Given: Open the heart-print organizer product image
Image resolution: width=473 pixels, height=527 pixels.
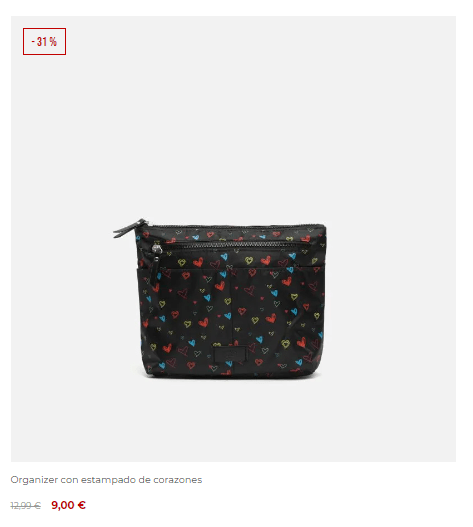Looking at the screenshot, I should click(x=233, y=239).
